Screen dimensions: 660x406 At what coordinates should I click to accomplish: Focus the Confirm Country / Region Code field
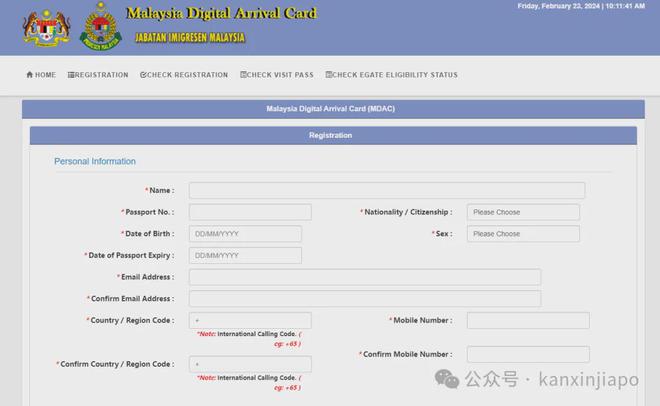coord(250,364)
